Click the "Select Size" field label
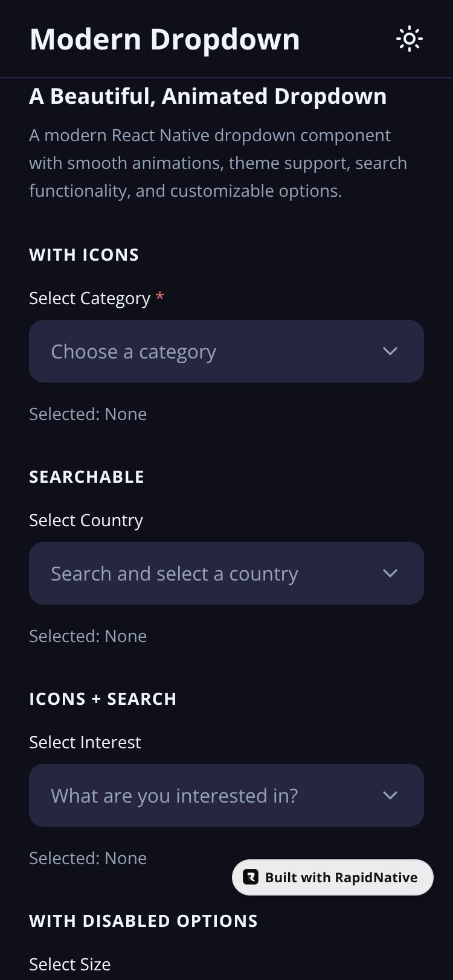This screenshot has width=453, height=980. 69,964
